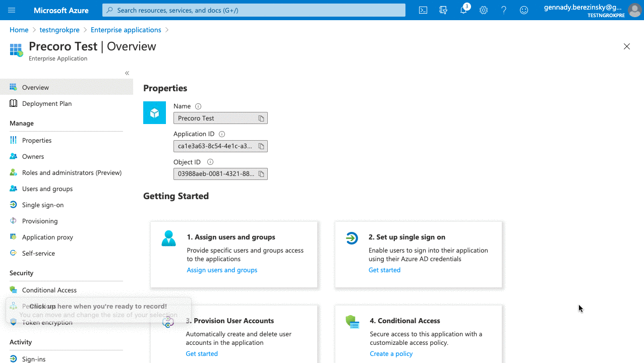The image size is (644, 363).
Task: Show info tooltip next to Name
Action: click(x=198, y=106)
